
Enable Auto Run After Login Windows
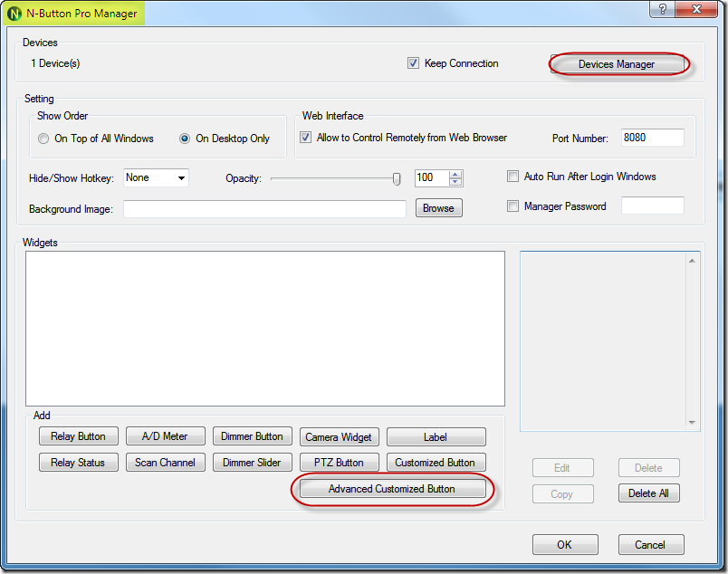[x=512, y=177]
